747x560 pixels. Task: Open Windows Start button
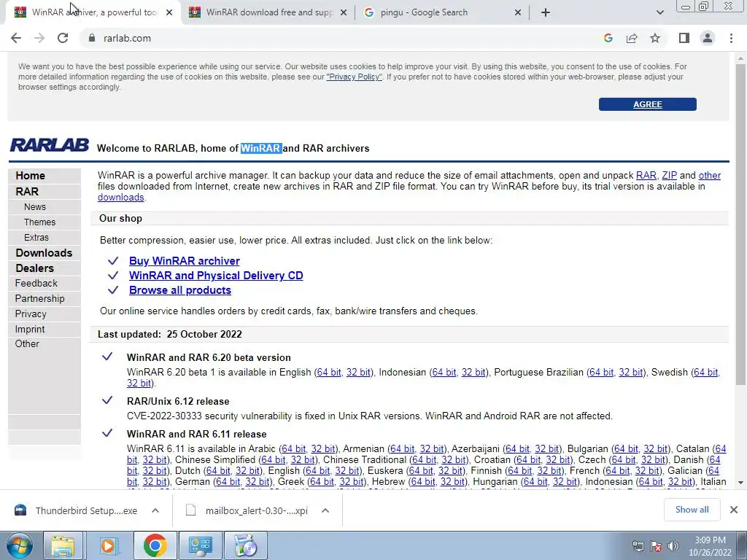click(x=19, y=545)
